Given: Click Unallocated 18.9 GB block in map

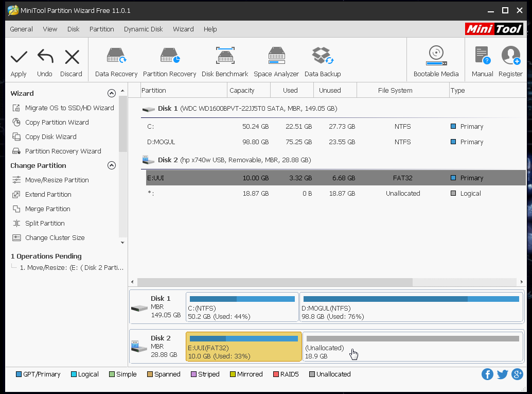Looking at the screenshot, I should pyautogui.click(x=413, y=347).
